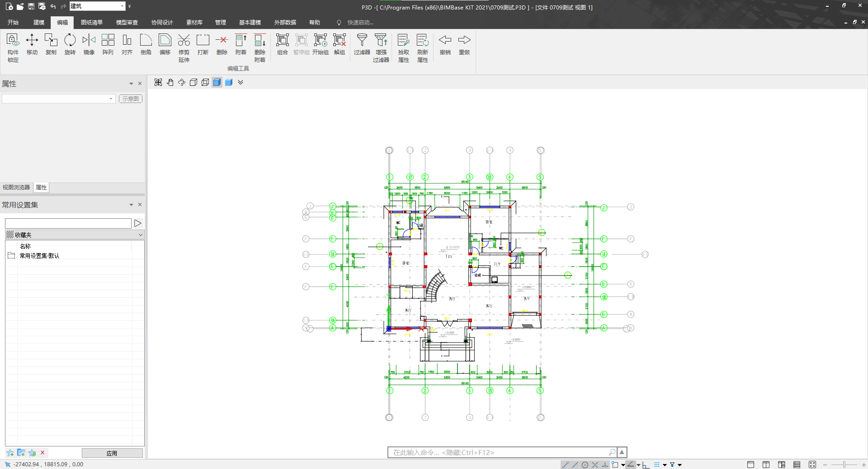
Task: Click the 示意图 button
Action: click(131, 98)
